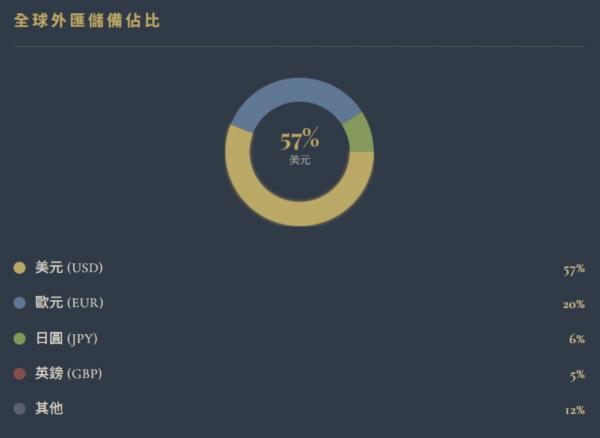600x438 pixels.
Task: Click the green 日圓 (JPY) legend dot
Action: (x=19, y=339)
